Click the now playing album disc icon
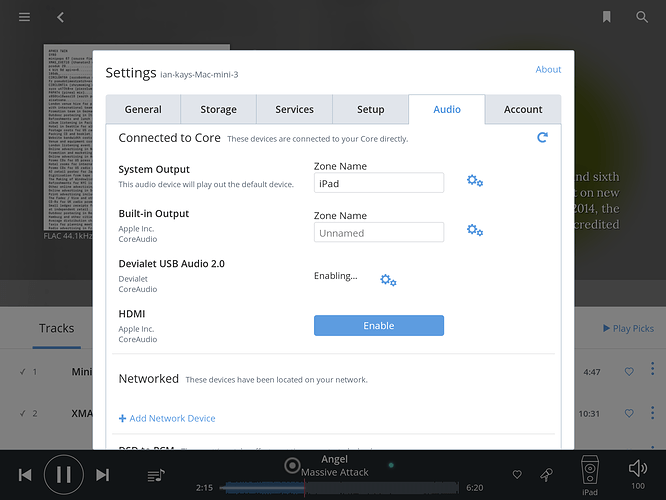The width and height of the screenshot is (666, 500). coord(292,466)
